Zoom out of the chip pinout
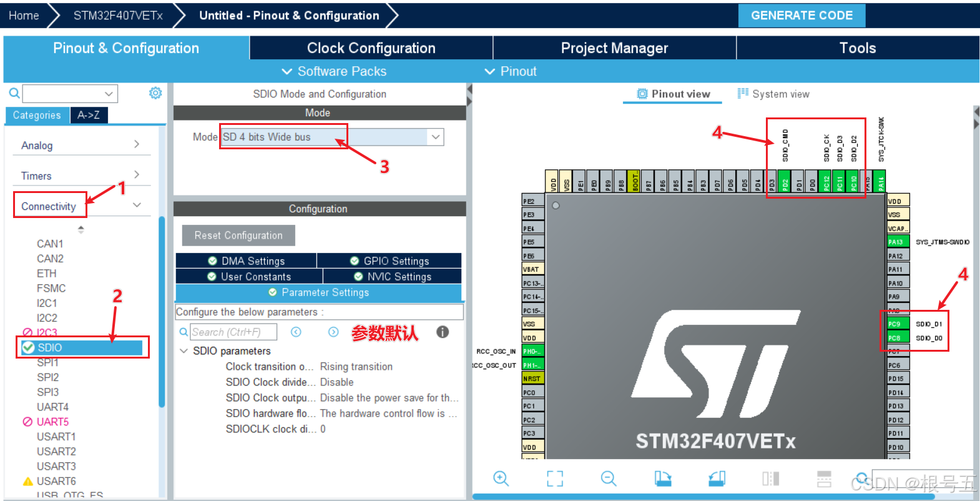 (609, 479)
